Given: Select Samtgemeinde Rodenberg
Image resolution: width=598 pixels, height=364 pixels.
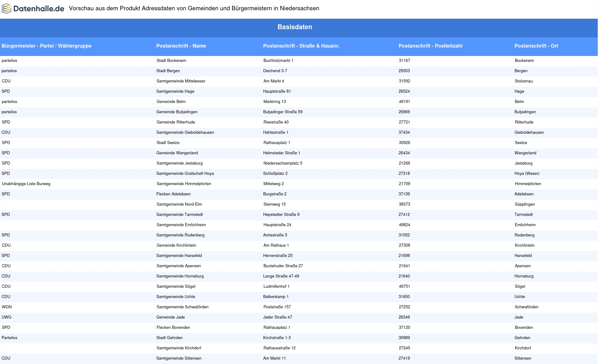Looking at the screenshot, I should point(180,235).
